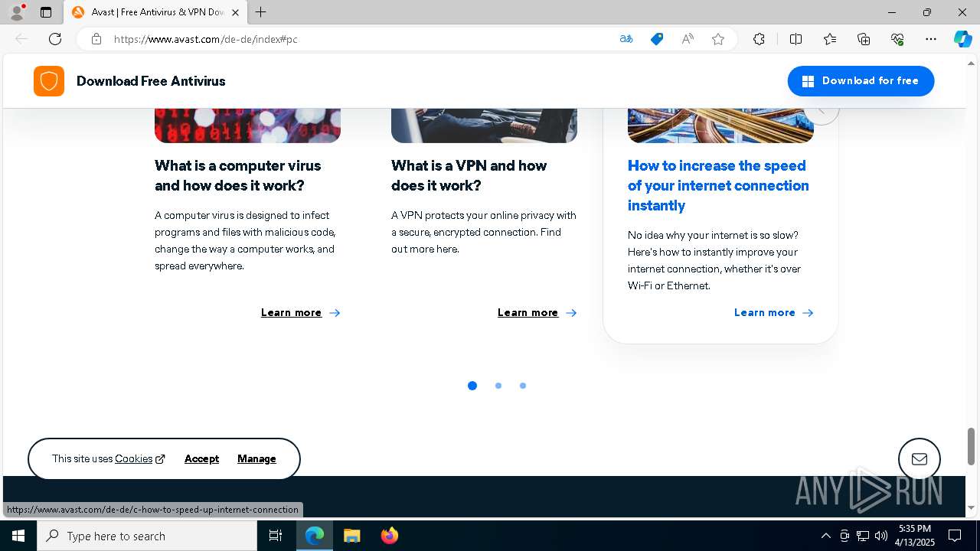Open 'How to increase the speed' article title
The image size is (980, 551).
pyautogui.click(x=718, y=185)
